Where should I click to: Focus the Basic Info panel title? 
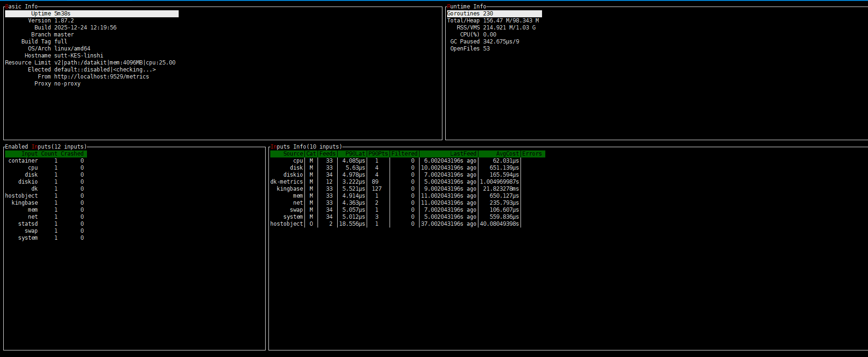click(x=22, y=7)
